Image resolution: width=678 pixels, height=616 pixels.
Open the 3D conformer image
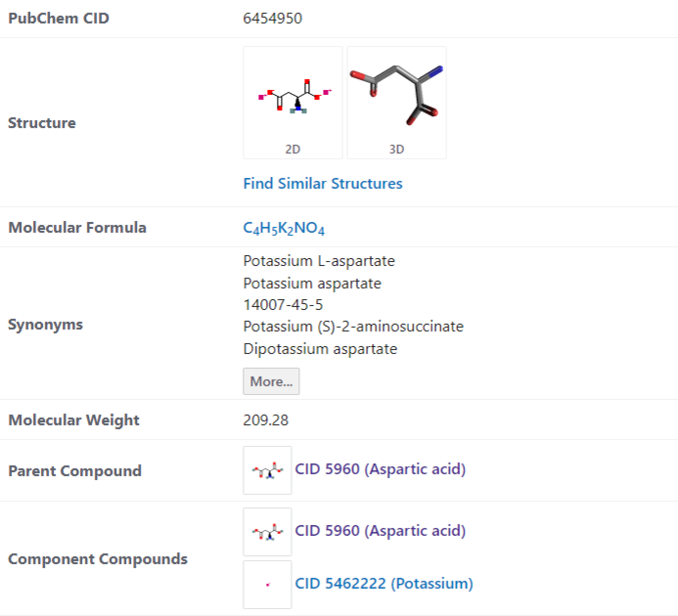(x=396, y=94)
